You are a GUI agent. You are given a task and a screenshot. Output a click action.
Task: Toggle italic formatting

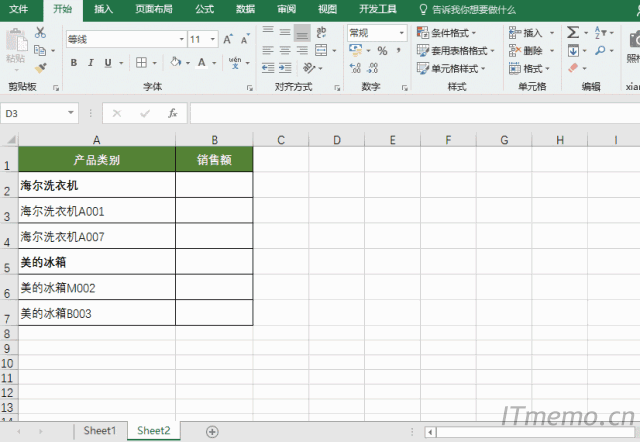point(91,62)
